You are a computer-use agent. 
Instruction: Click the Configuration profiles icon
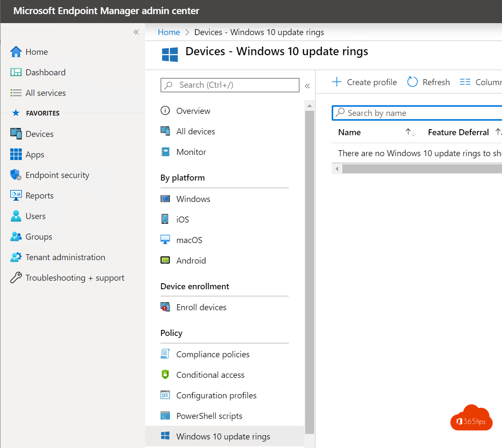coord(165,395)
